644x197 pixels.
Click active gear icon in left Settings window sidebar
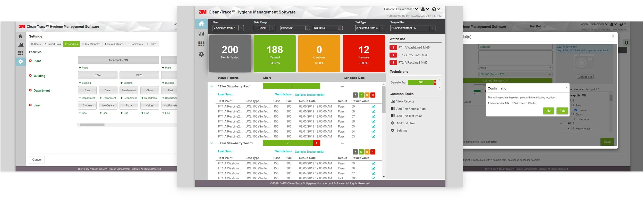click(21, 62)
